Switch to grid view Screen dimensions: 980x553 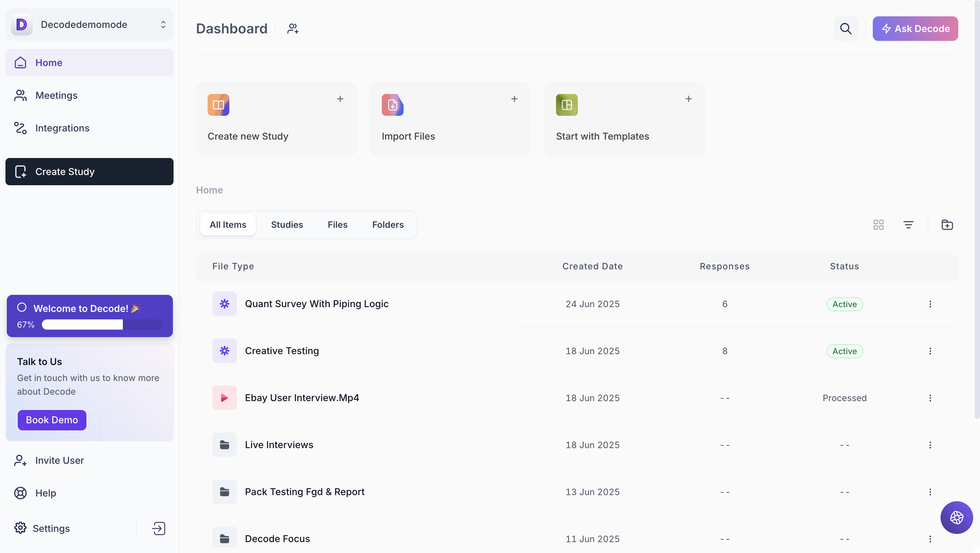[878, 225]
